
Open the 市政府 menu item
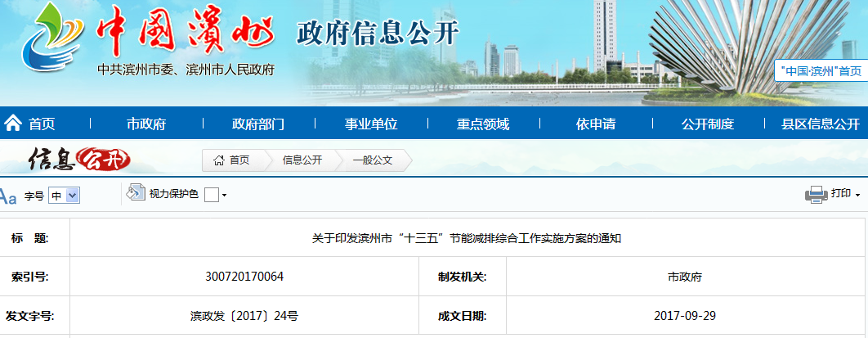pyautogui.click(x=146, y=124)
